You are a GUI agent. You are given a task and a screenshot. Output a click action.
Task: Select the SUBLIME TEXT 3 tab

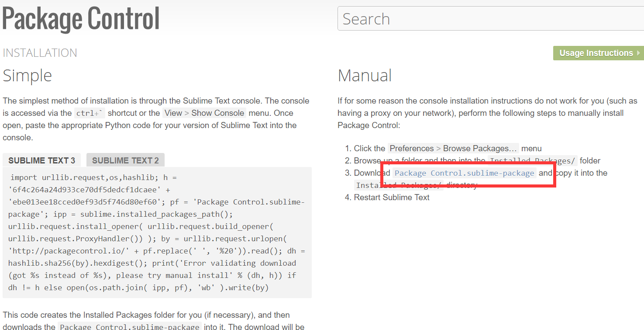[x=42, y=160]
